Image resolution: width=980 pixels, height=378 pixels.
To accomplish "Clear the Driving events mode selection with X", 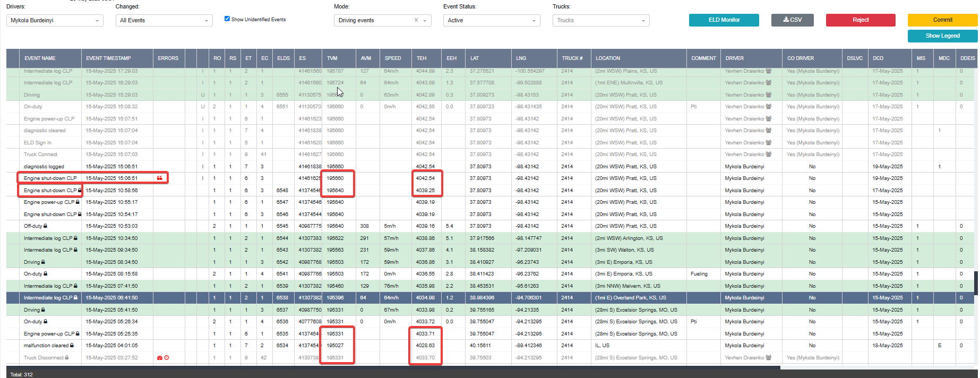I will coord(416,20).
